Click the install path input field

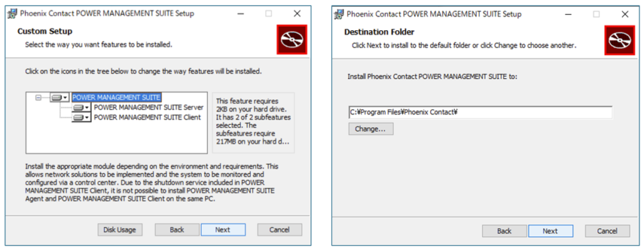click(480, 113)
